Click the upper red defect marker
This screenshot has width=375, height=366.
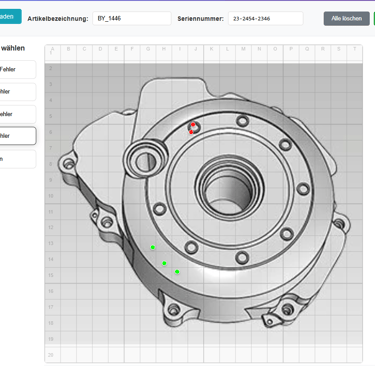(x=193, y=125)
